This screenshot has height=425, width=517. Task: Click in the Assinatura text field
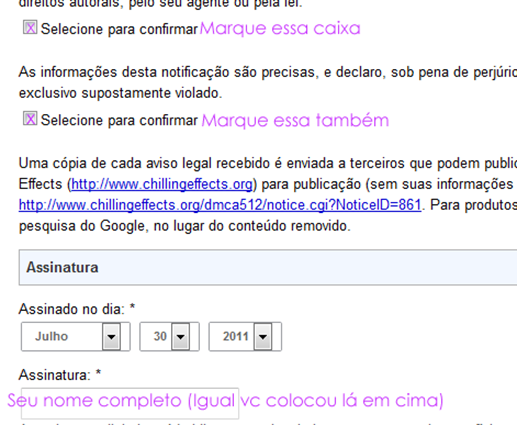pyautogui.click(x=130, y=403)
